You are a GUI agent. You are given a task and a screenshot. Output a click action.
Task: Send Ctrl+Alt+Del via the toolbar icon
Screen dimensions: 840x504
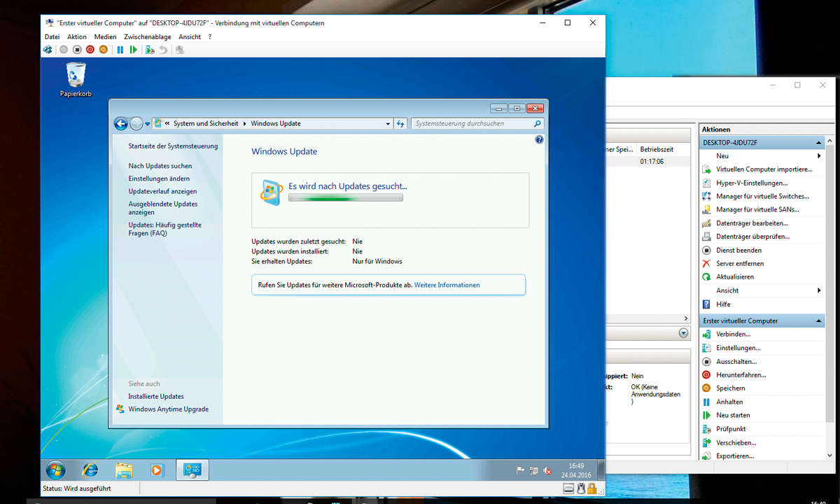(x=48, y=50)
